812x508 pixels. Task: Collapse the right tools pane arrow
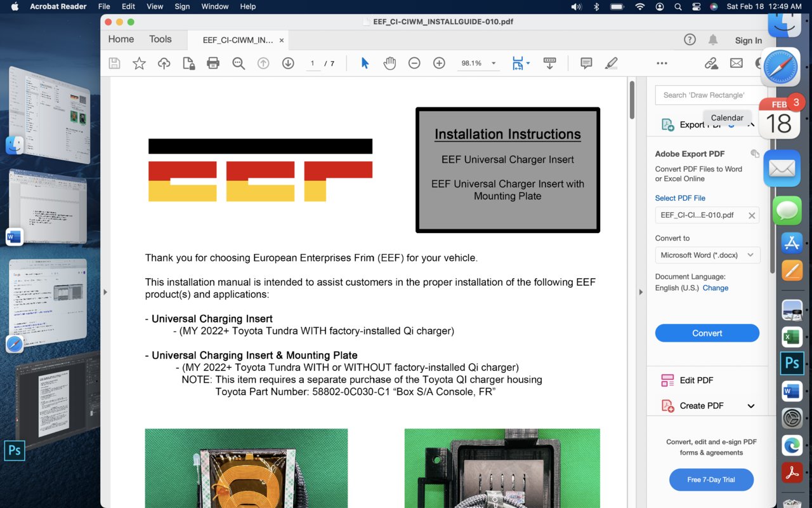(641, 292)
